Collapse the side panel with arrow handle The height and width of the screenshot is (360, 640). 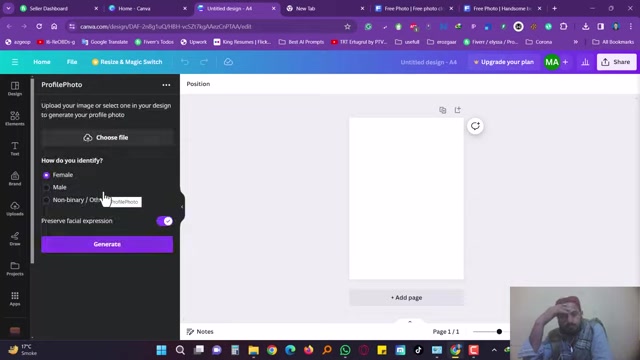click(182, 207)
